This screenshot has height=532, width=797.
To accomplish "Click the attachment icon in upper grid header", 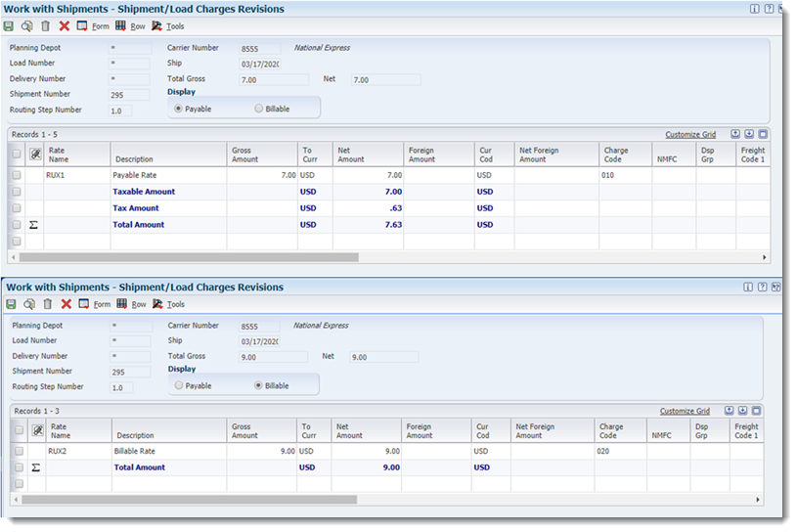I will (35, 154).
